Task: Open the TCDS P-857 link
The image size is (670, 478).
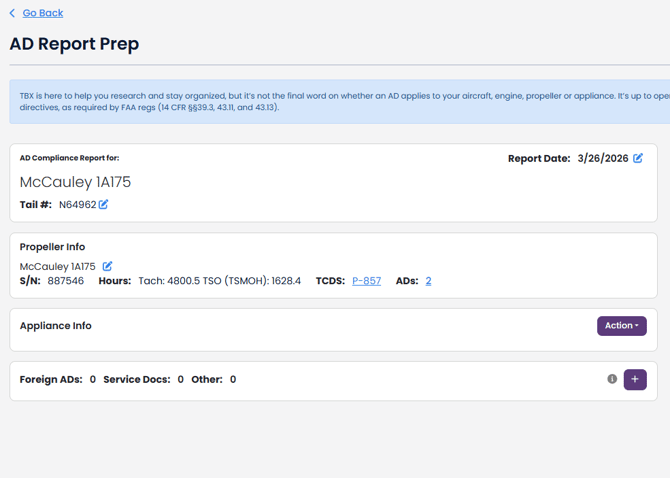Action: point(366,281)
